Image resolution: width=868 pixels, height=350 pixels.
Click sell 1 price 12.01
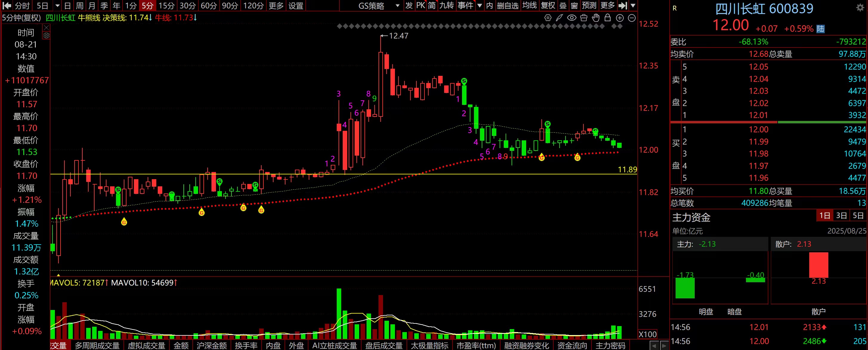[x=758, y=115]
